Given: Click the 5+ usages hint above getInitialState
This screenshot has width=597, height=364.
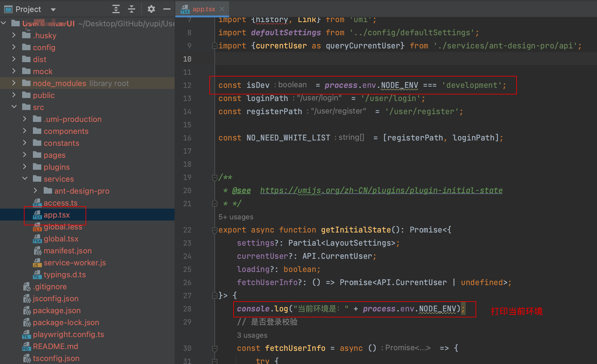Looking at the screenshot, I should (x=235, y=217).
